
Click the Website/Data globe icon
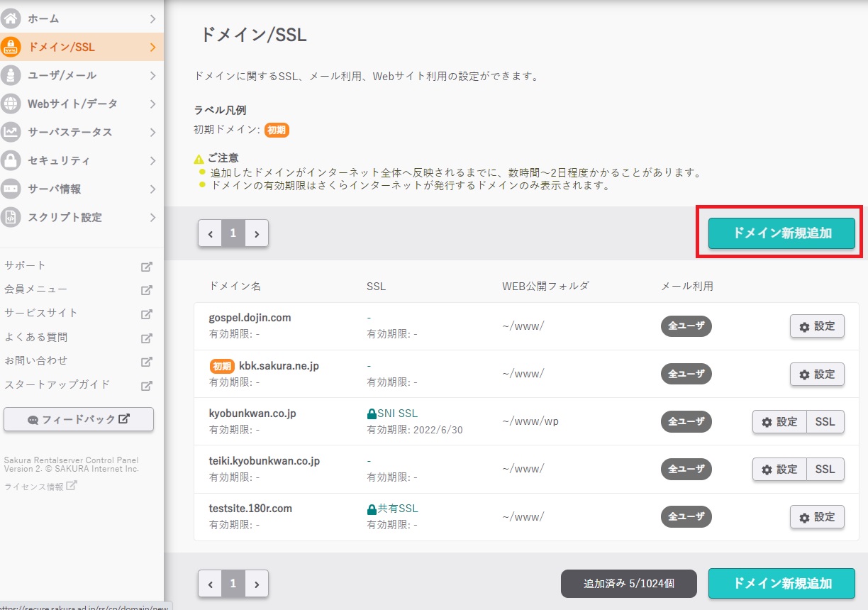tap(11, 104)
